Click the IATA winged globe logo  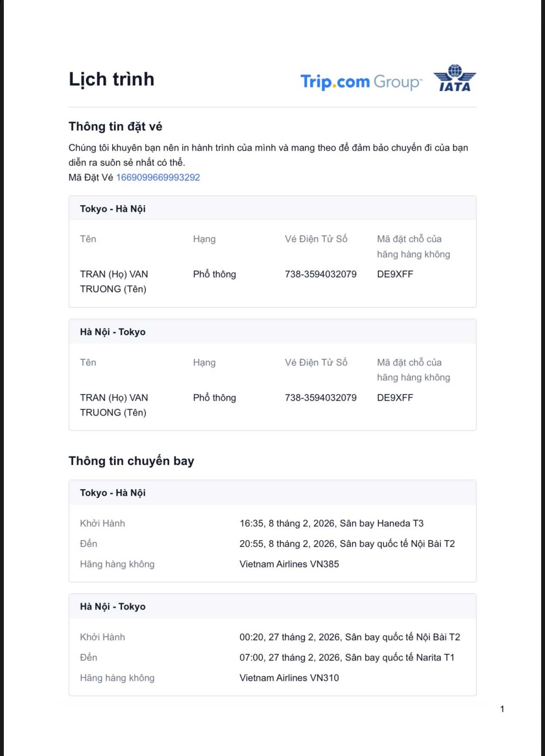pyautogui.click(x=455, y=78)
